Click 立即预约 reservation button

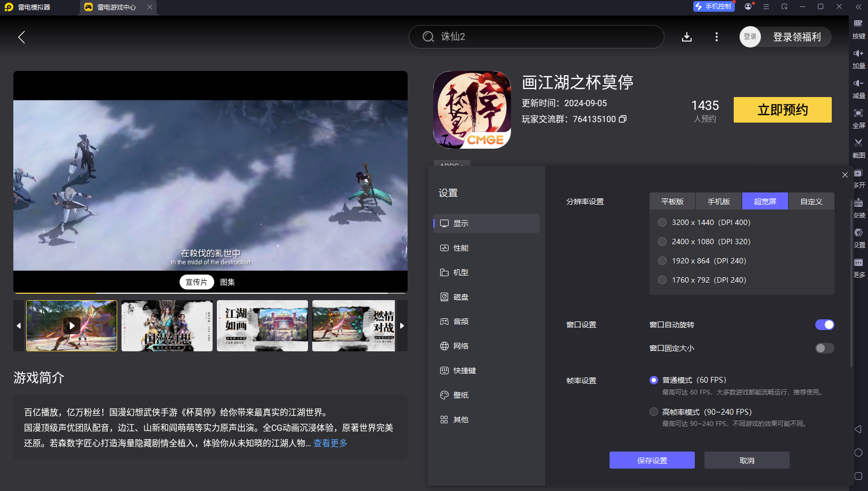click(x=783, y=110)
